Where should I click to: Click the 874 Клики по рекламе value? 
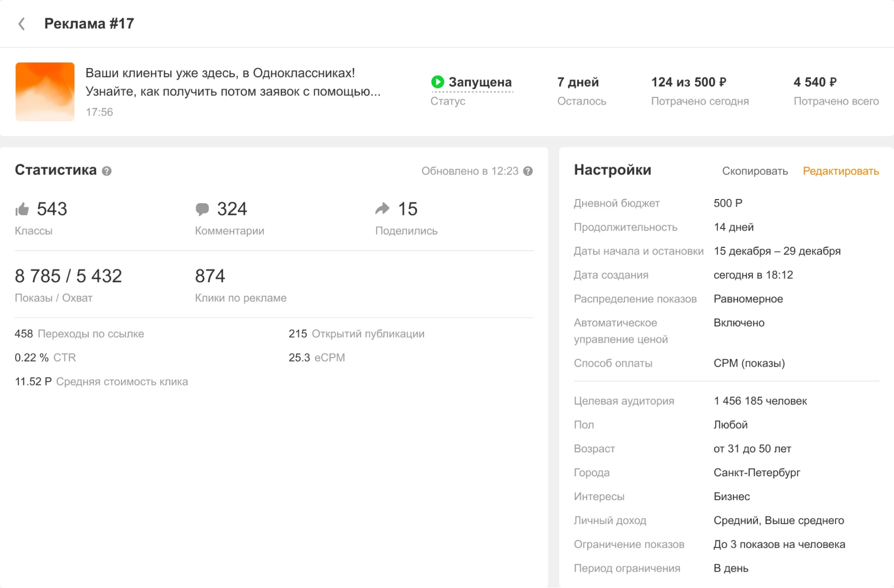210,276
